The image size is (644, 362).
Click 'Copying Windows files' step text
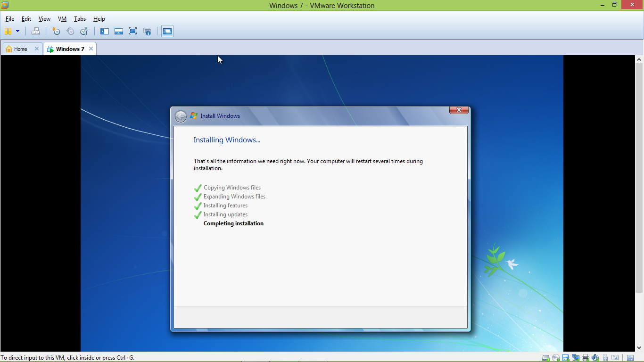click(x=232, y=188)
